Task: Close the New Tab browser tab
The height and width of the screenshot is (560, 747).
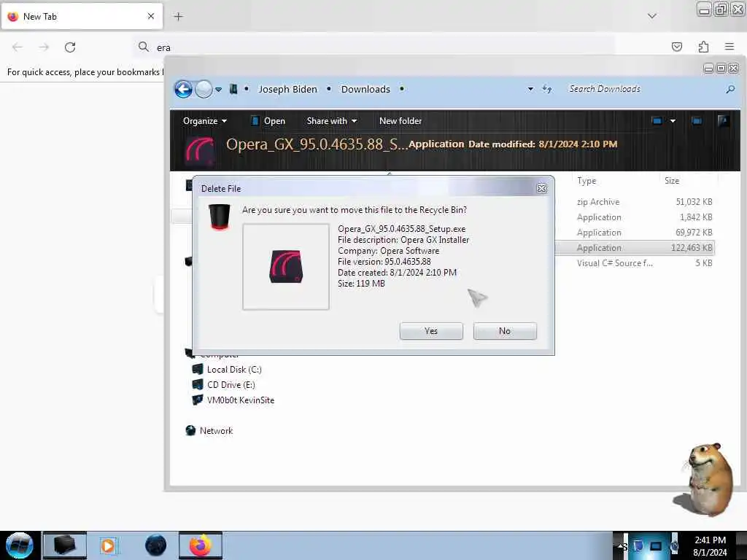Action: [x=151, y=16]
